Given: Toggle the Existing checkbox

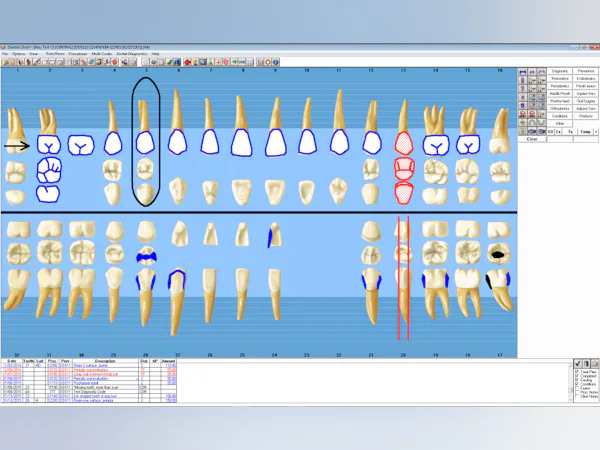Looking at the screenshot, I should [577, 380].
